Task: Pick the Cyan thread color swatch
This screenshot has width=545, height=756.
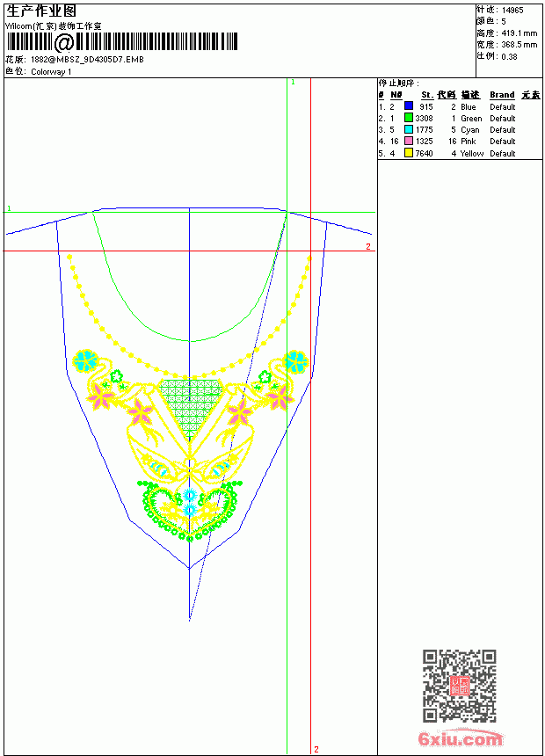Action: [x=409, y=129]
